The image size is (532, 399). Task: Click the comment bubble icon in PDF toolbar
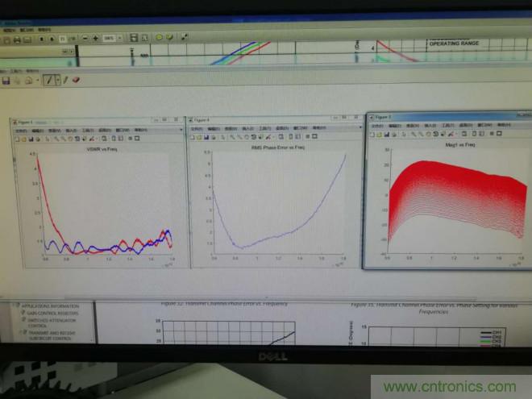click(x=160, y=38)
